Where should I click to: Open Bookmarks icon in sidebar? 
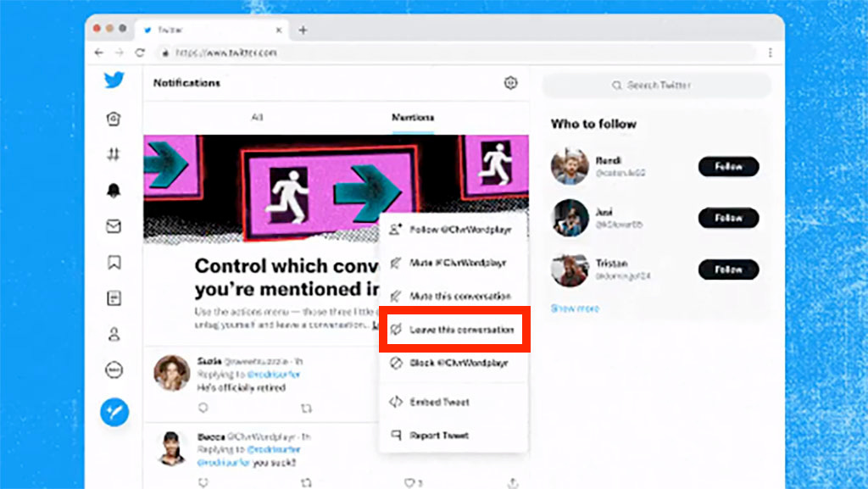[x=114, y=262]
